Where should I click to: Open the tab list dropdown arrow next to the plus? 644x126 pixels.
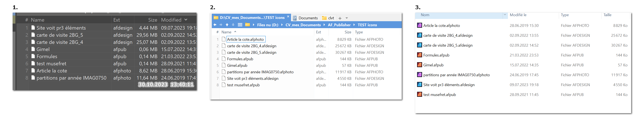pyautogui.click(x=346, y=18)
